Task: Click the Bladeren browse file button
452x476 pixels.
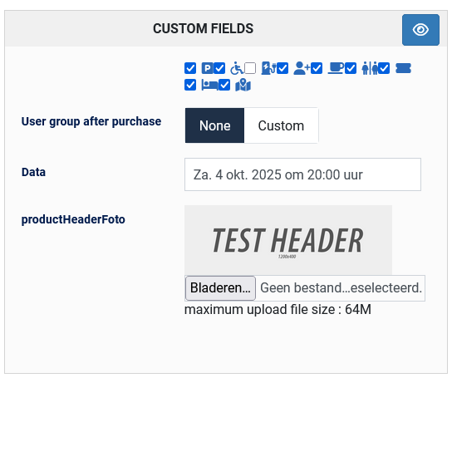Action: tap(220, 287)
